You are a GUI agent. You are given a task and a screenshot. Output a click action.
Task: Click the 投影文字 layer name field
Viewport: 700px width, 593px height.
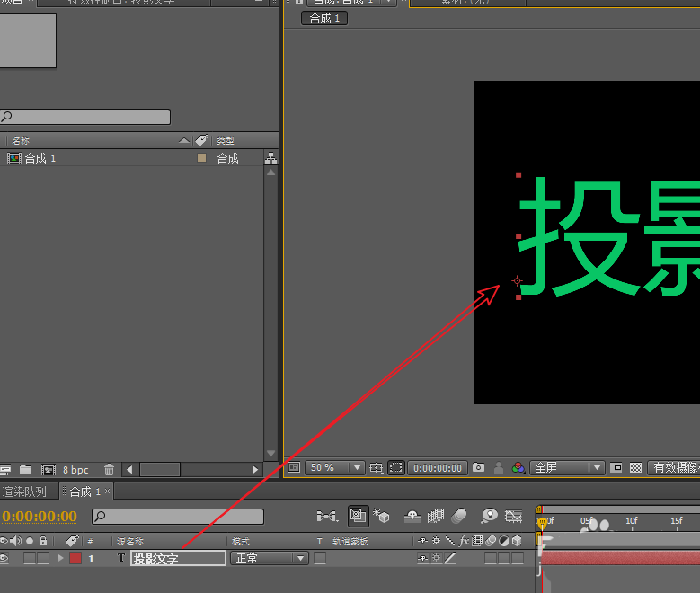[178, 558]
